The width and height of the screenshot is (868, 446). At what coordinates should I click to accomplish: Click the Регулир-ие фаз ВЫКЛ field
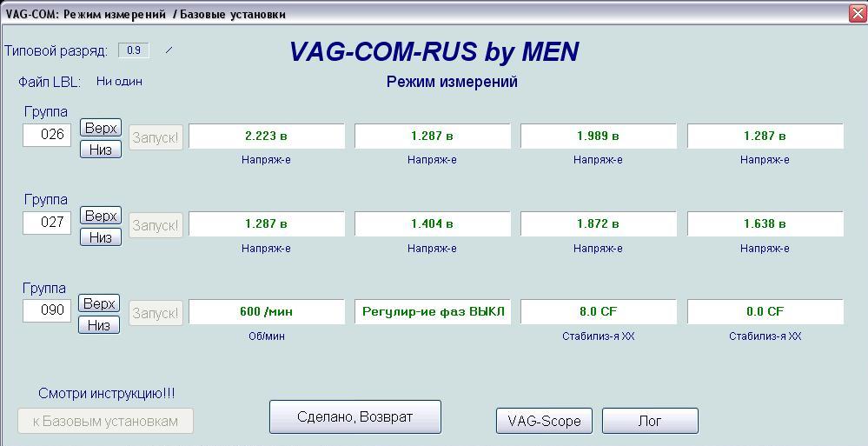pos(433,311)
